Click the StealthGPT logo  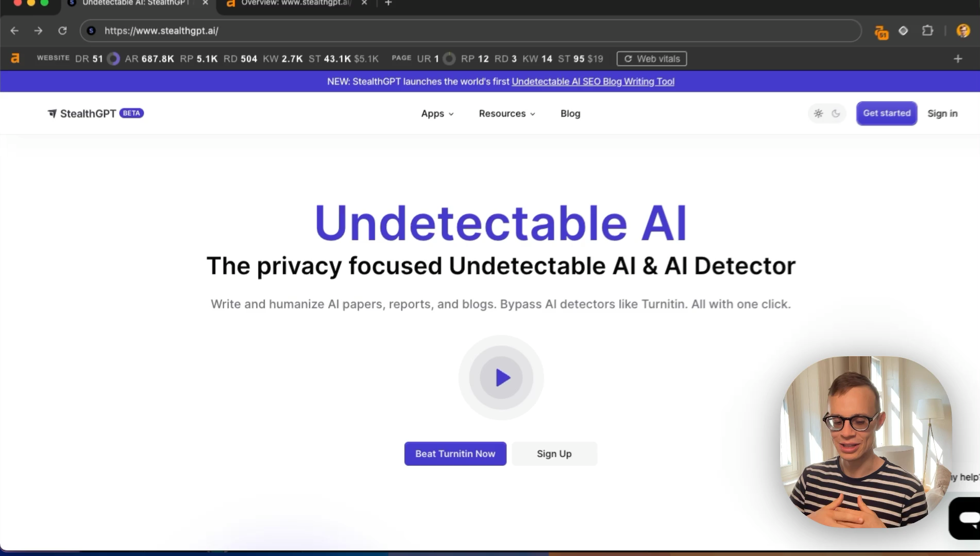82,113
